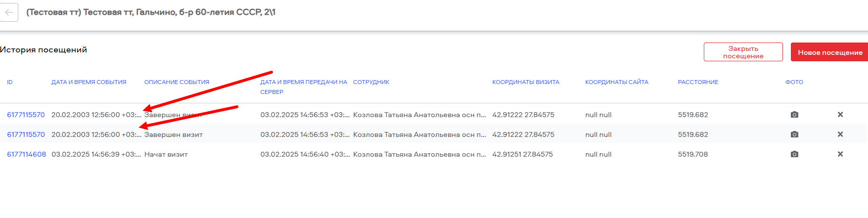This screenshot has width=868, height=218.
Task: Start a Новое посещение
Action: coord(829,52)
